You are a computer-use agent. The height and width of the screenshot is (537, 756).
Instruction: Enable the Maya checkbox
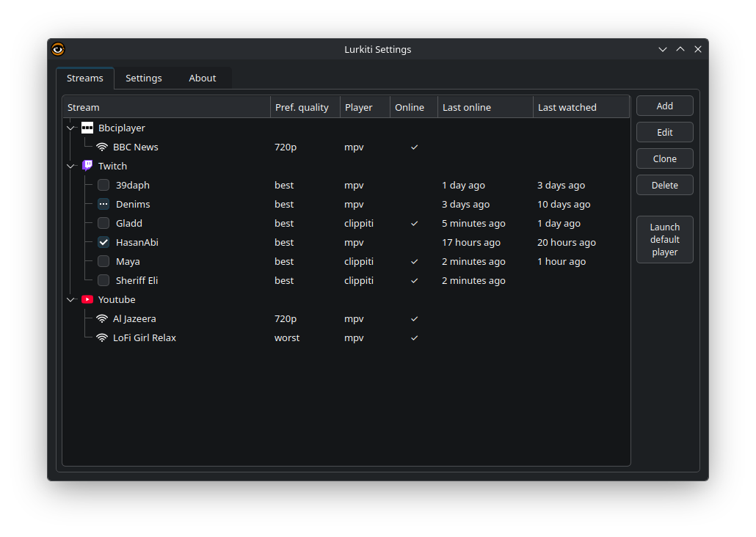(x=103, y=261)
